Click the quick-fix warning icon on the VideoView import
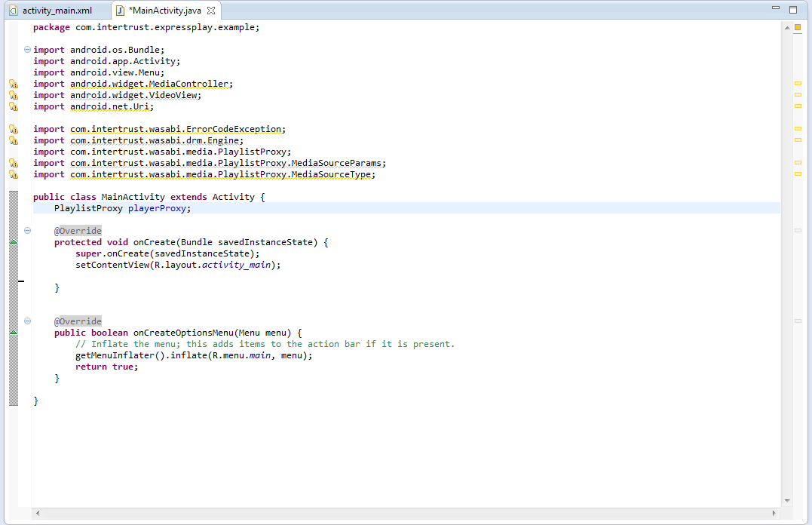The width and height of the screenshot is (812, 525). [13, 96]
